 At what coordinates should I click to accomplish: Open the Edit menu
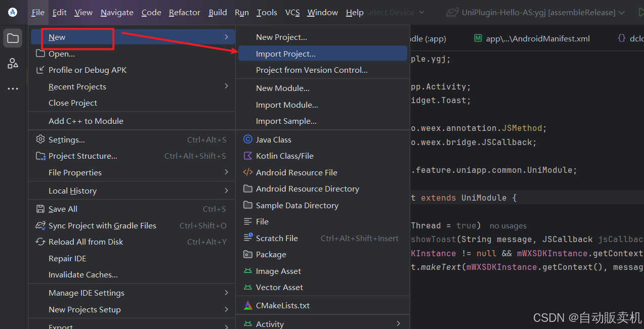click(x=60, y=12)
